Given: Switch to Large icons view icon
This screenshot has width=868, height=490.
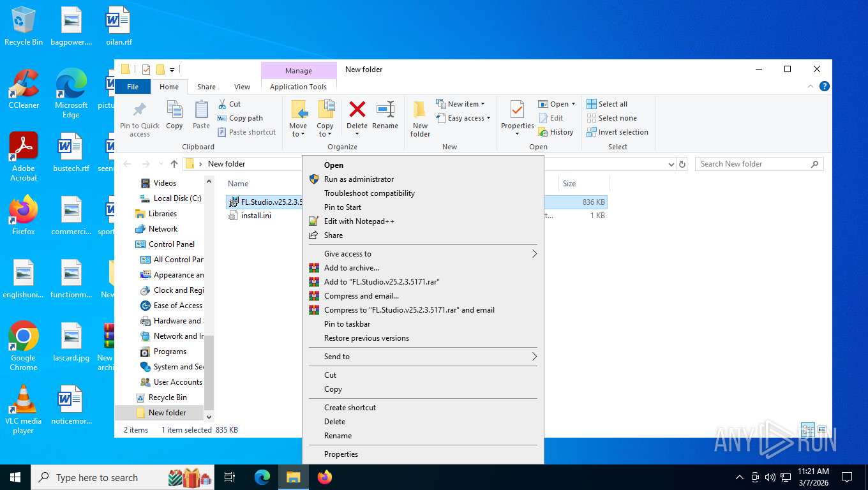Looking at the screenshot, I should coord(822,430).
